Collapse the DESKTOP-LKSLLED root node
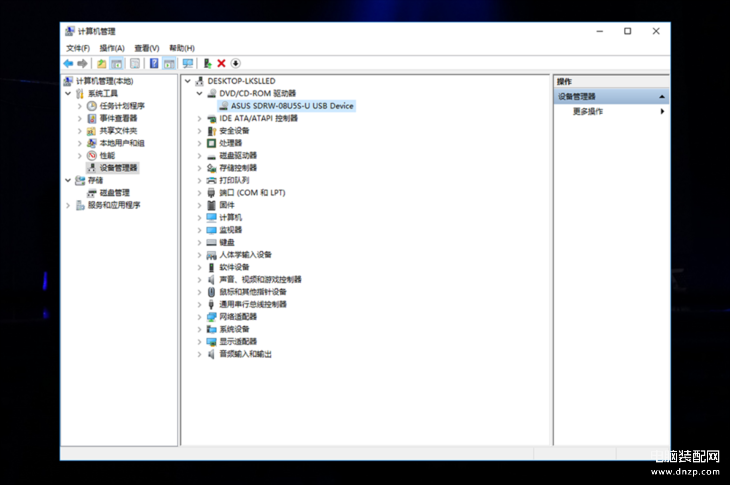The width and height of the screenshot is (730, 485). 188,81
